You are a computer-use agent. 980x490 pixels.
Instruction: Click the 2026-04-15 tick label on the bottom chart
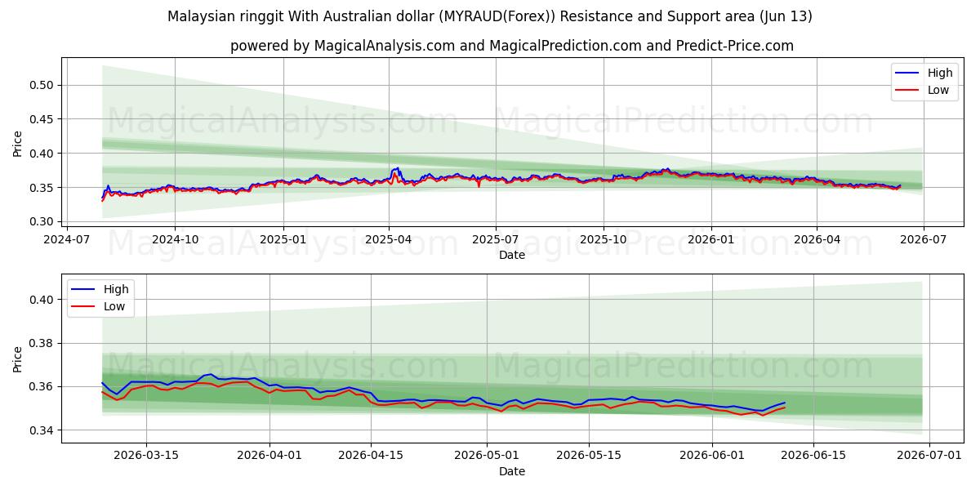[372, 457]
